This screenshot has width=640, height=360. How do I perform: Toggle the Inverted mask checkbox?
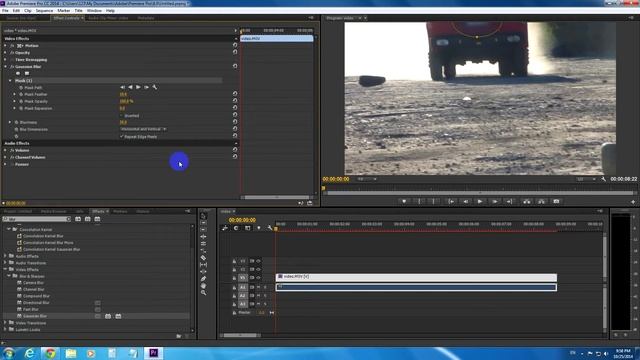(x=122, y=116)
